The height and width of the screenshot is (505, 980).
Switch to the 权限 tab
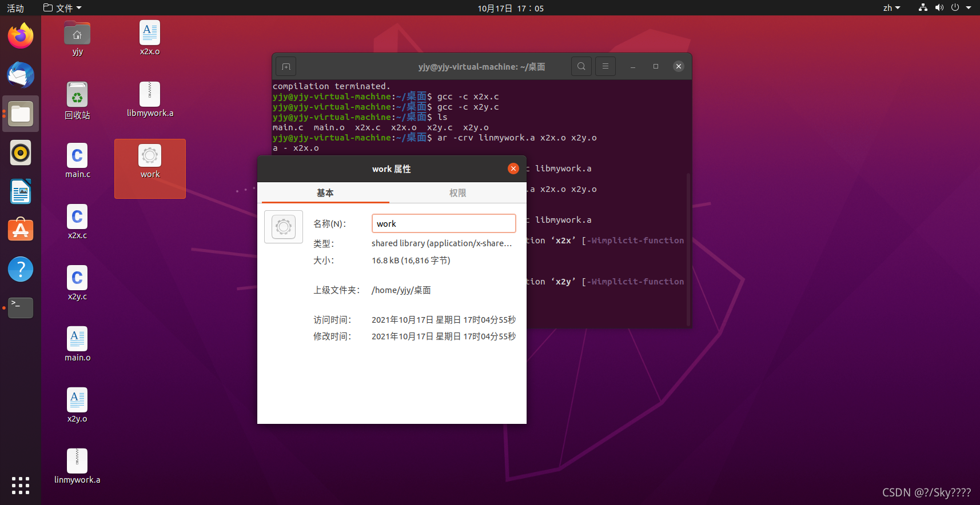point(457,193)
